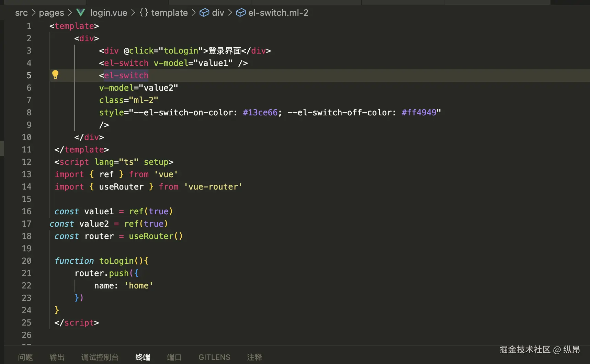This screenshot has width=590, height=364.
Task: Click value2 in its const declaration
Action: pyautogui.click(x=94, y=224)
